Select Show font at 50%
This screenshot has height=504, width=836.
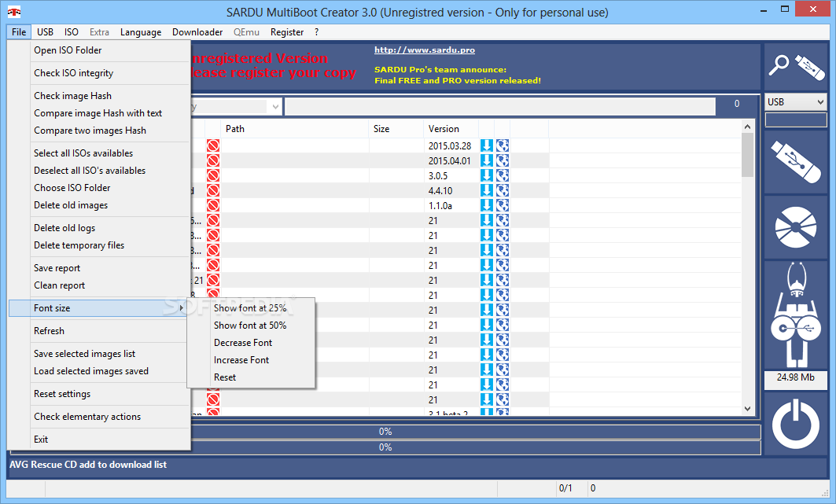point(251,325)
